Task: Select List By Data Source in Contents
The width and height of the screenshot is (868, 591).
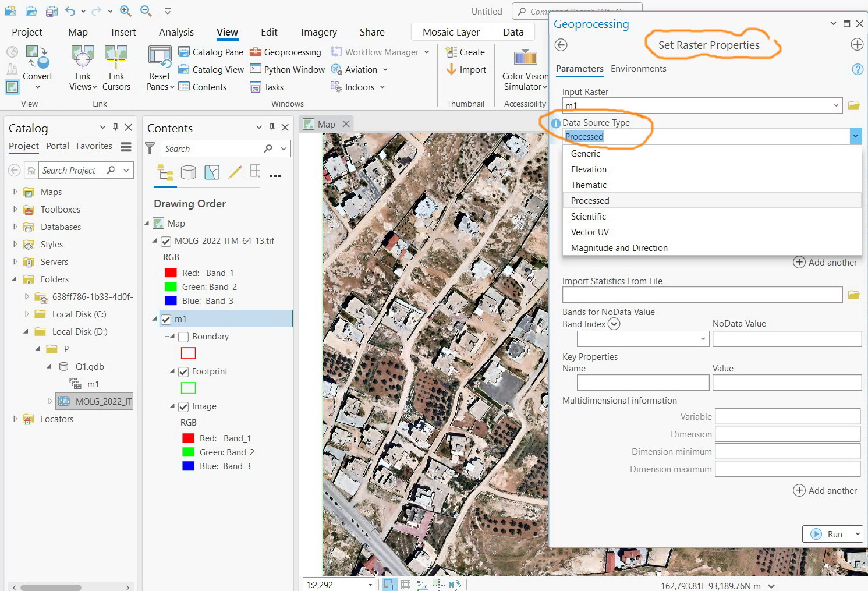Action: click(x=188, y=172)
